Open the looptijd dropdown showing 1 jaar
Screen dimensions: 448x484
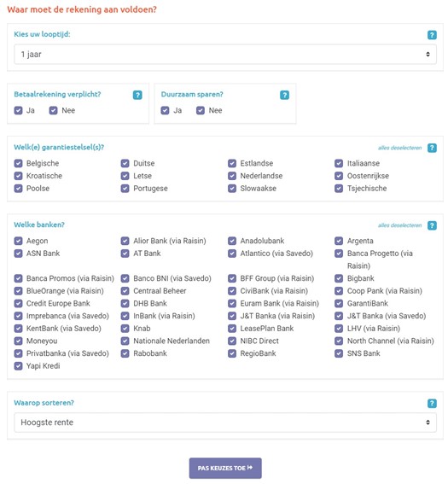225,55
